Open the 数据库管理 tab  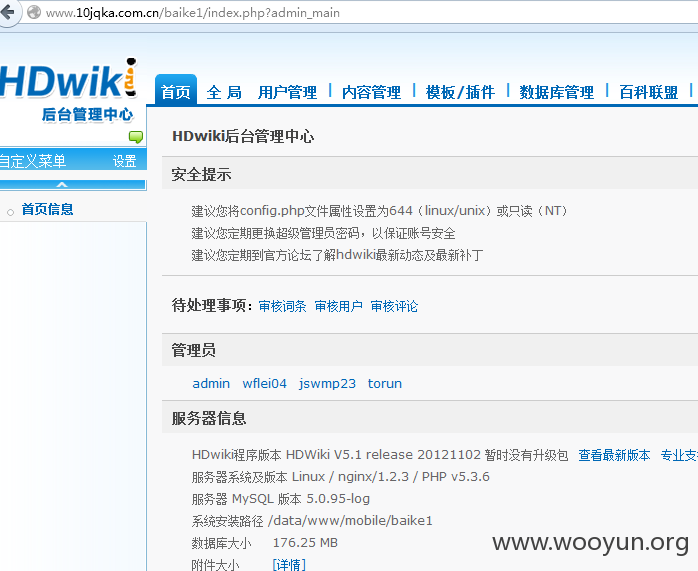(x=557, y=93)
